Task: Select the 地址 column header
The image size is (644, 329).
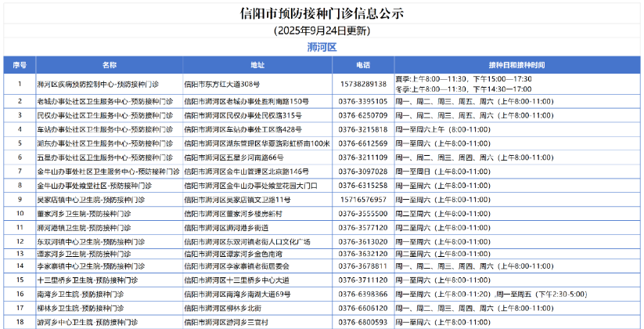Action: [x=257, y=64]
